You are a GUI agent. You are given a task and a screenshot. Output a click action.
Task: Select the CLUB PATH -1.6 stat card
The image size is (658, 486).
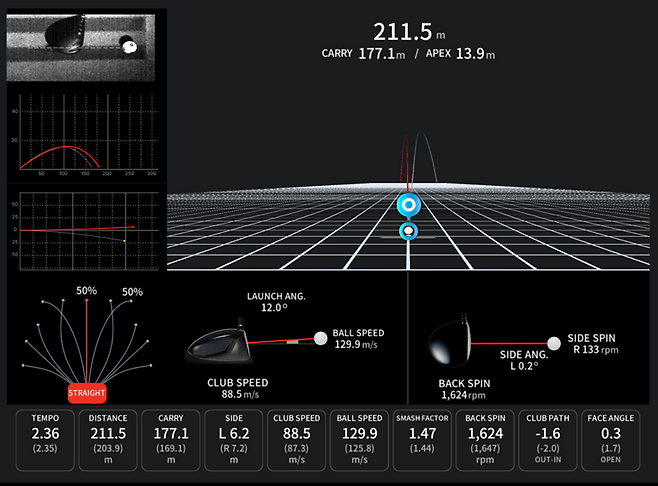(548, 440)
